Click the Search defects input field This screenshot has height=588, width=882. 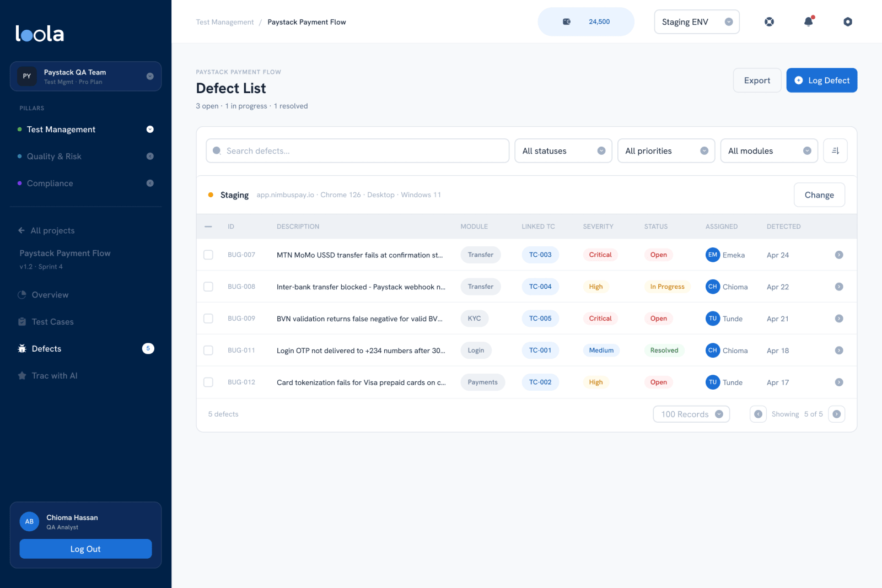(357, 150)
